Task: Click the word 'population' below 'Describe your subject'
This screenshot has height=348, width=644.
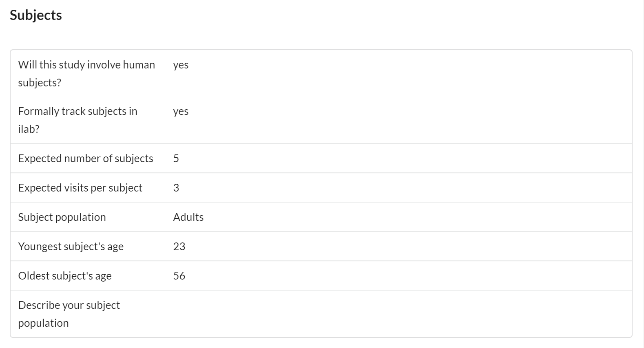Action: (x=43, y=323)
